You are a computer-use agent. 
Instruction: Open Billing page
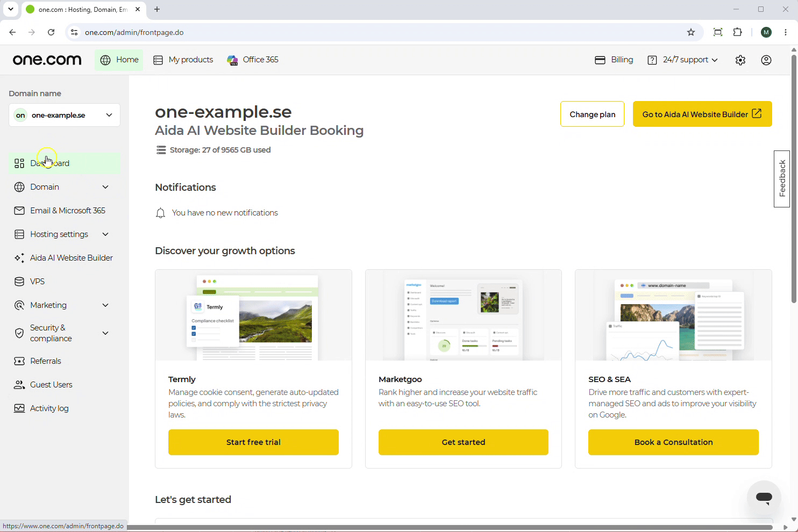(614, 60)
